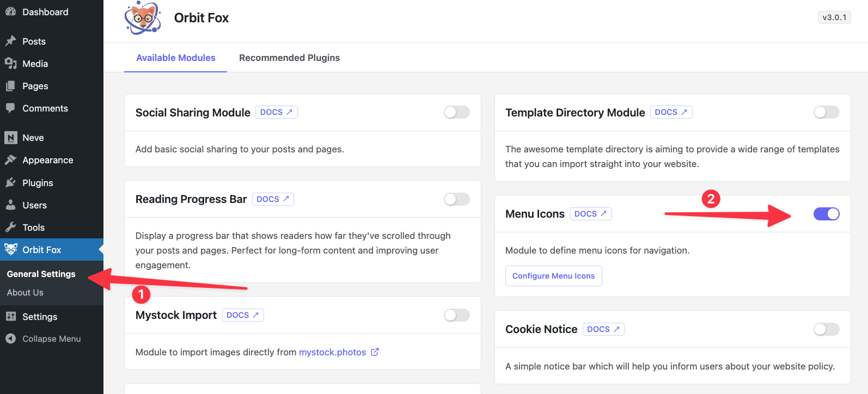Click the Configure Menu Icons button
This screenshot has height=394, width=868.
pyautogui.click(x=553, y=276)
